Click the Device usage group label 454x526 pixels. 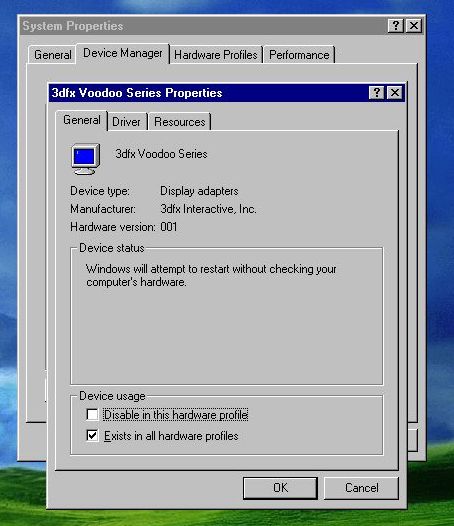point(112,396)
